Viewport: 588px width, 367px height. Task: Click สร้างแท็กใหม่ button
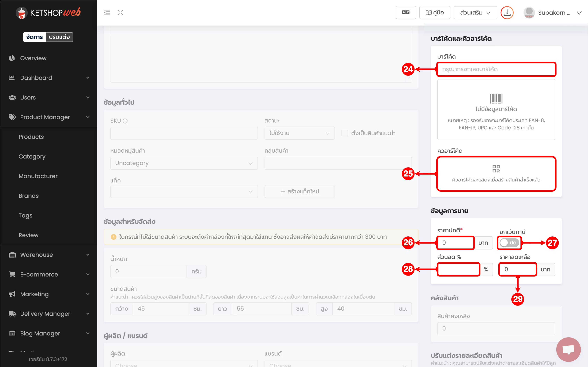299,191
